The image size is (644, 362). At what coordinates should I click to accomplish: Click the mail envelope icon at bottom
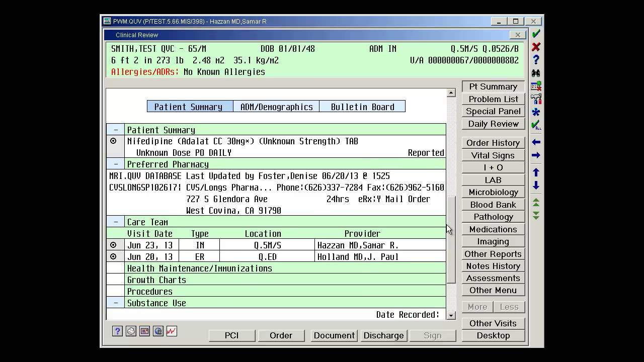[x=144, y=331]
